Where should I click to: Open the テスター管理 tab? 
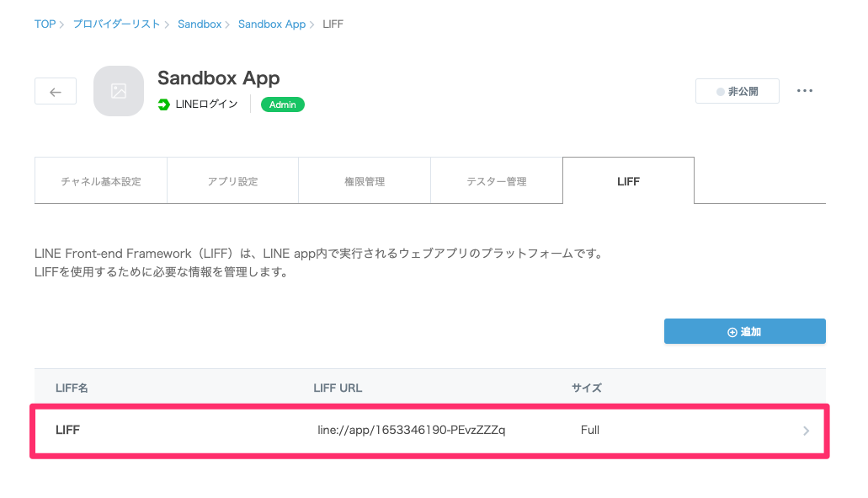[x=496, y=179]
